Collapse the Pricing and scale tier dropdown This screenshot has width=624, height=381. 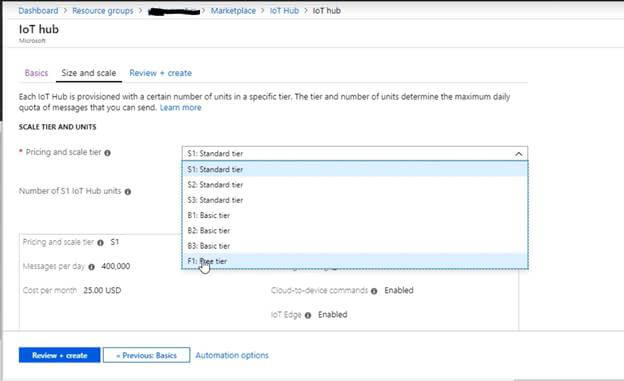tap(355, 153)
